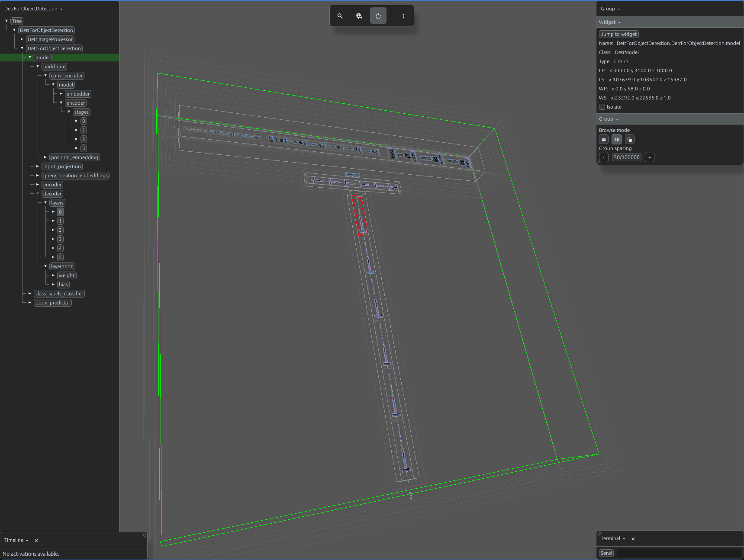This screenshot has height=560, width=744.
Task: Expand the DetrImageProcessor node arrow
Action: (22, 39)
